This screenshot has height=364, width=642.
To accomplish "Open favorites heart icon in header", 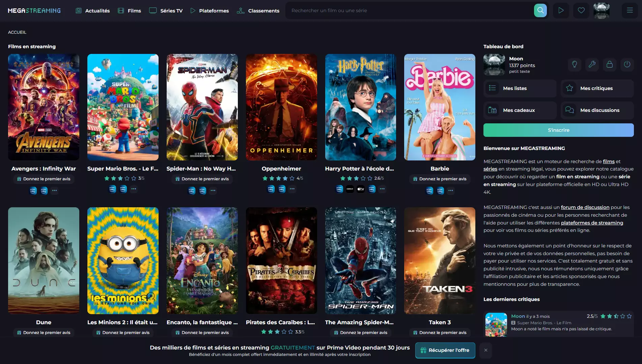I will coord(581,10).
